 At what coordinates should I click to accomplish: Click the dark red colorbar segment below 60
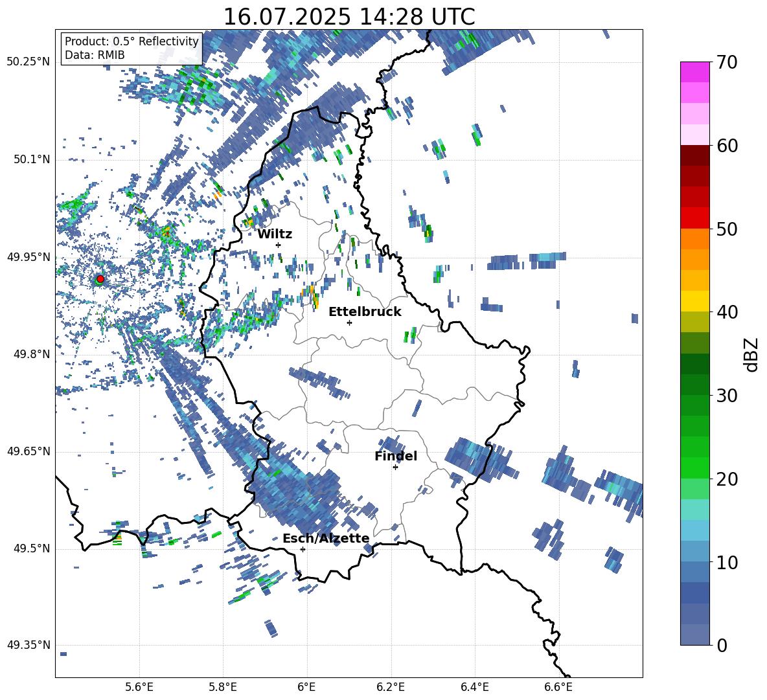694,155
